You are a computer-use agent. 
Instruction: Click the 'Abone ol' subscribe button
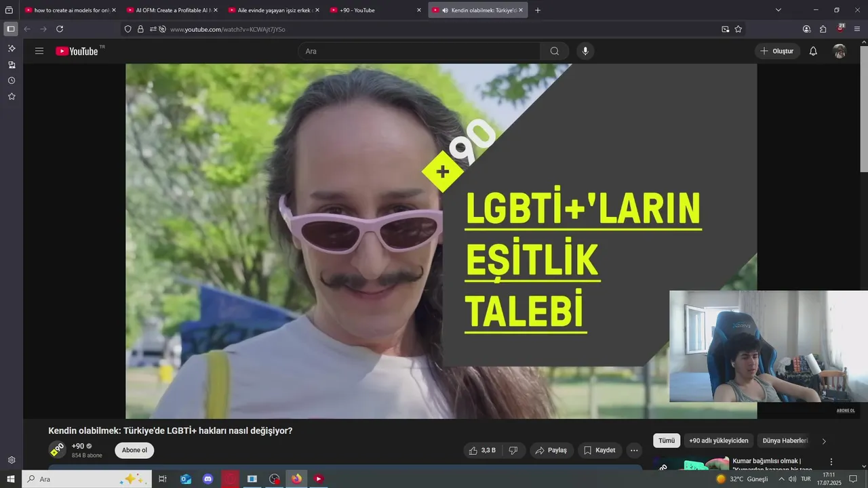point(134,450)
